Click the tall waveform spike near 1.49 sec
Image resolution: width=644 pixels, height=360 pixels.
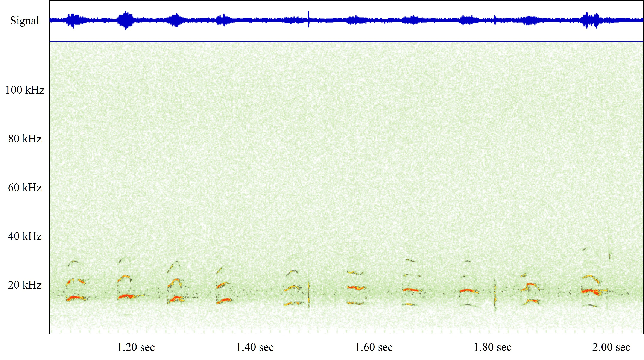click(x=308, y=19)
